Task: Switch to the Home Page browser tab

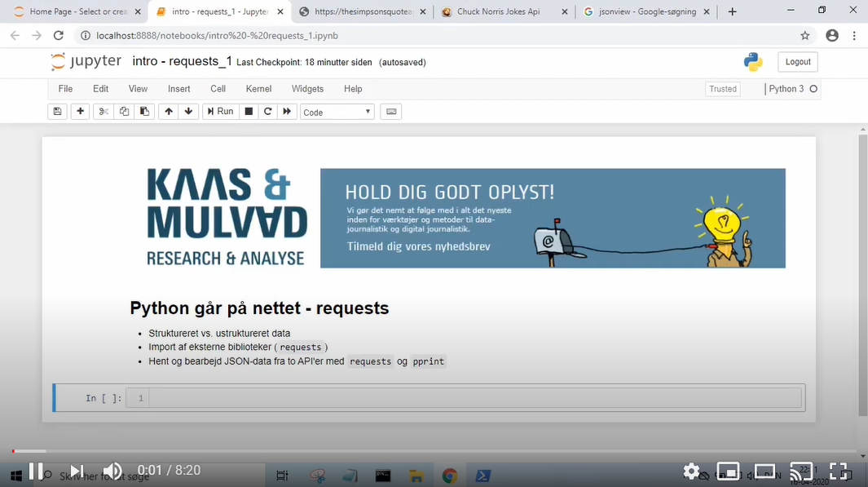Action: [78, 11]
